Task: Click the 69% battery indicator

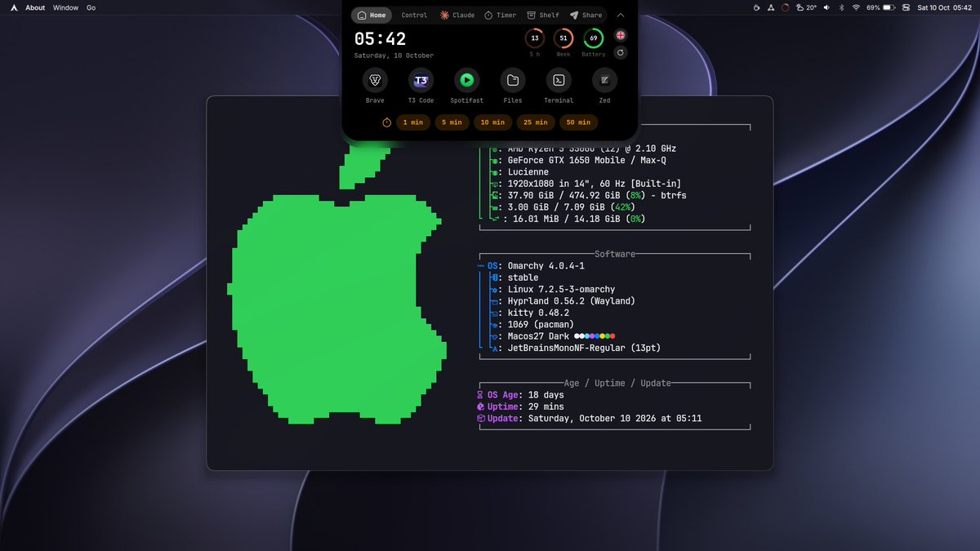Action: coord(880,7)
